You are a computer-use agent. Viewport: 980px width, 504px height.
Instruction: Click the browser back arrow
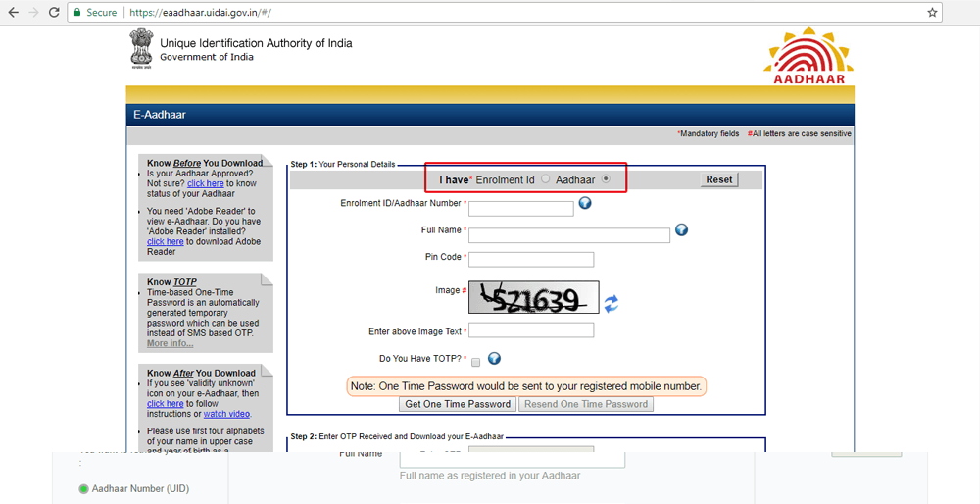pyautogui.click(x=13, y=13)
